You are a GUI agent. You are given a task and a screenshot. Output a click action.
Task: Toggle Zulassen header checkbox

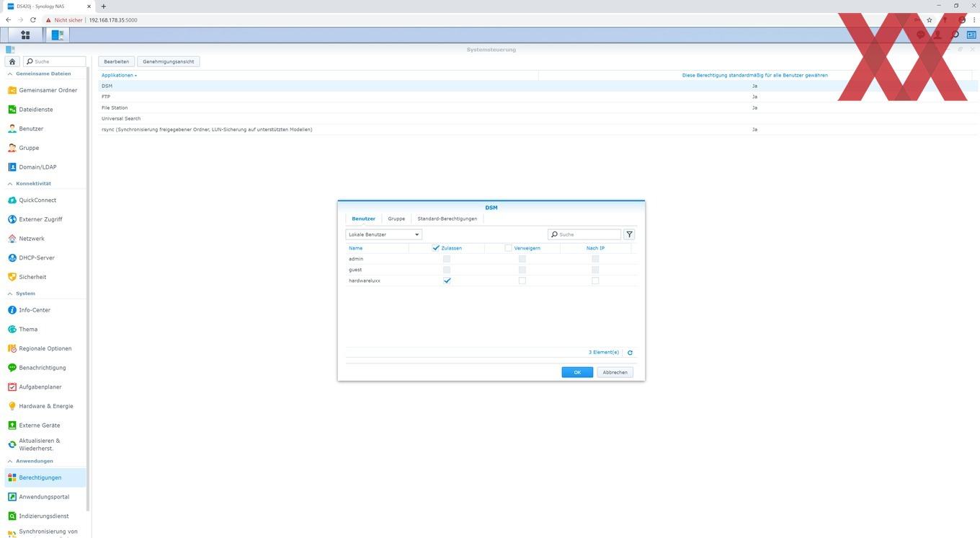click(x=436, y=248)
